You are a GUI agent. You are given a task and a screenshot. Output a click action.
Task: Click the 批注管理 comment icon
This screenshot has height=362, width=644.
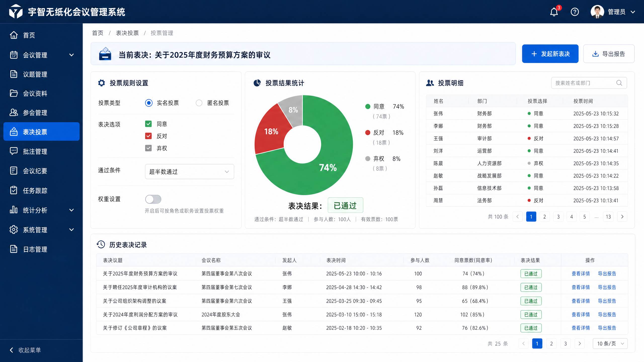[x=14, y=151]
